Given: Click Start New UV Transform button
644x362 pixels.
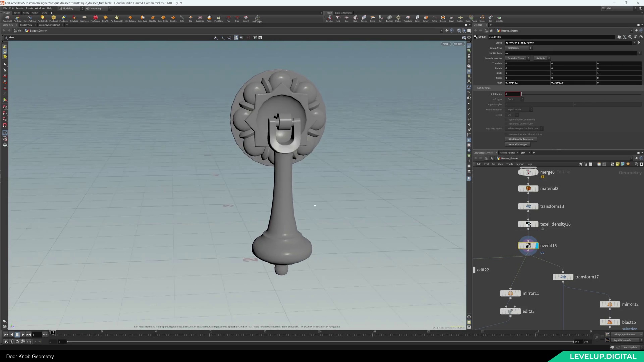Looking at the screenshot, I should [521, 139].
